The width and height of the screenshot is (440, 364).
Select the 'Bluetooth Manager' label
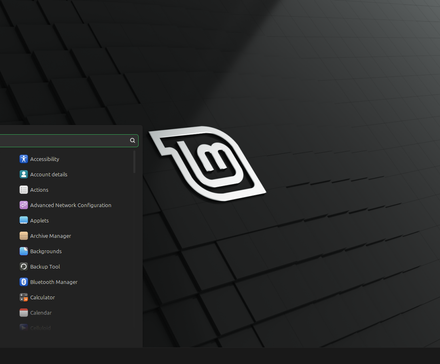pos(54,282)
